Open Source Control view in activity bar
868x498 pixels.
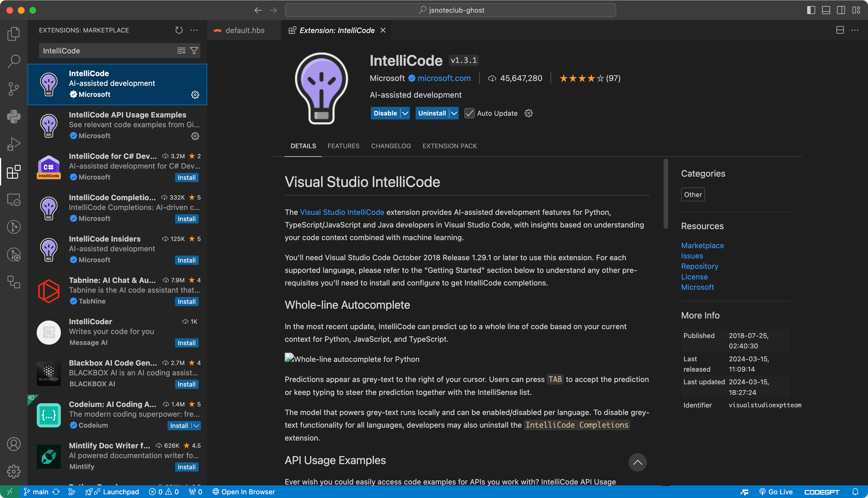(14, 89)
